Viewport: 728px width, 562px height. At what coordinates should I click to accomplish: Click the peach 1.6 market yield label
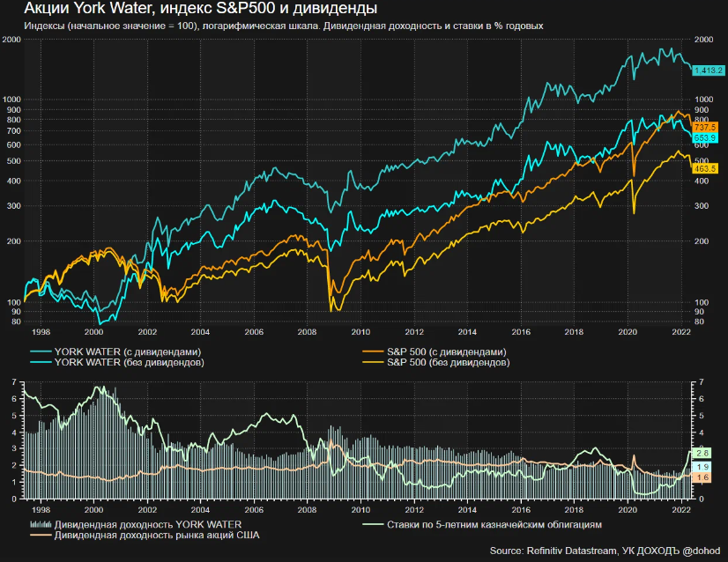click(702, 477)
